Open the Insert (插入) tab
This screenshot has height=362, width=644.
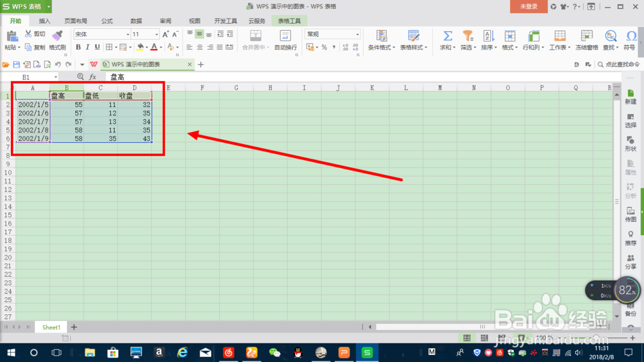[x=44, y=21]
